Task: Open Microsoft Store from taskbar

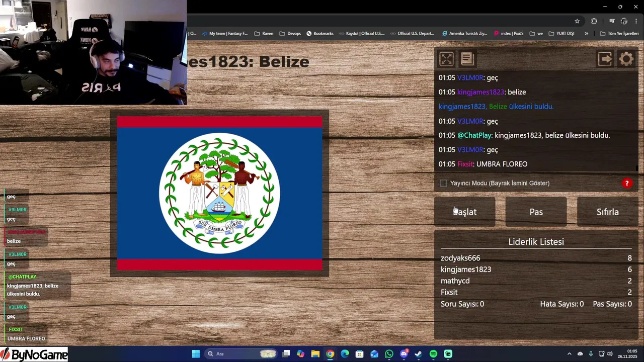Action: pyautogui.click(x=359, y=354)
